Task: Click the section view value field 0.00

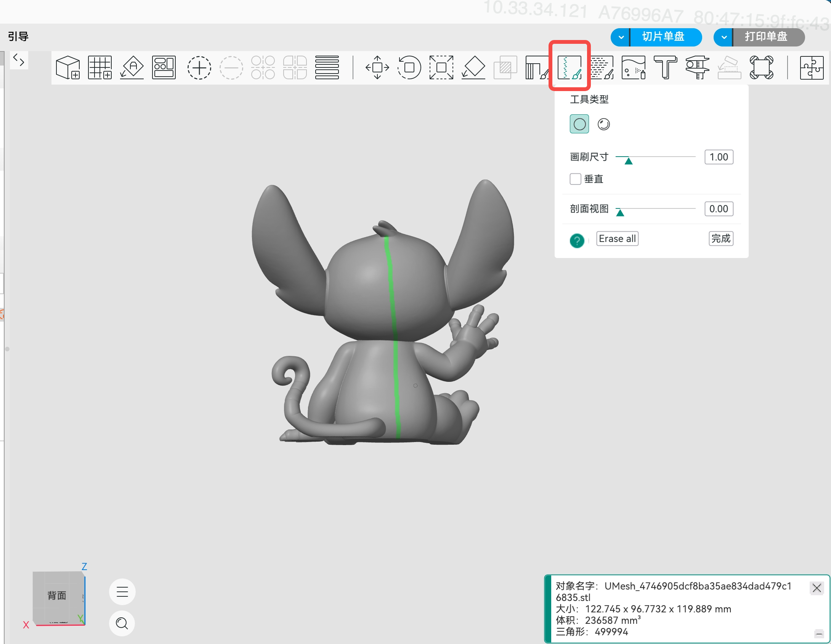Action: 719,209
